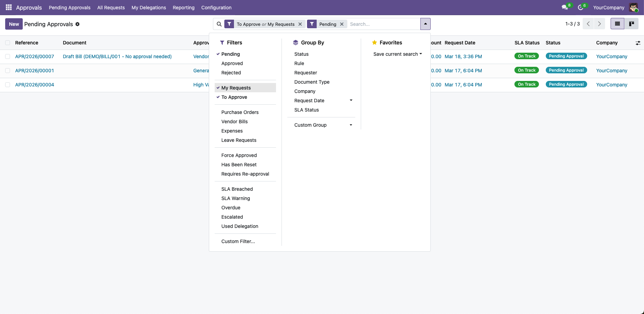Select the checkbox for APR/2026/00007 row
Image resolution: width=644 pixels, height=314 pixels.
point(8,56)
